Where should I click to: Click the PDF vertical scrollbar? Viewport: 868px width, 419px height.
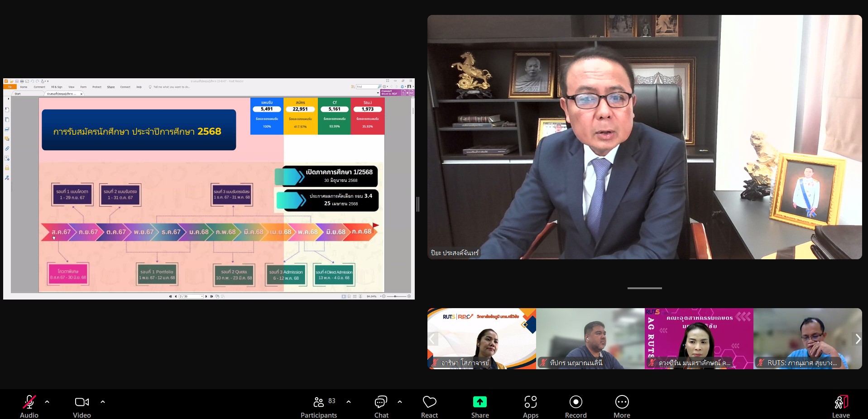coord(413,195)
